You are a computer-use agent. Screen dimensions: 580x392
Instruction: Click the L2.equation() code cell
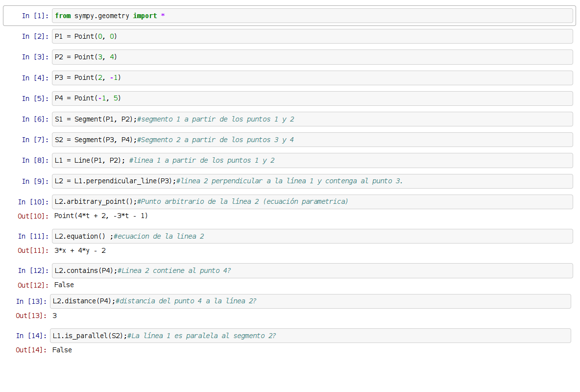313,236
